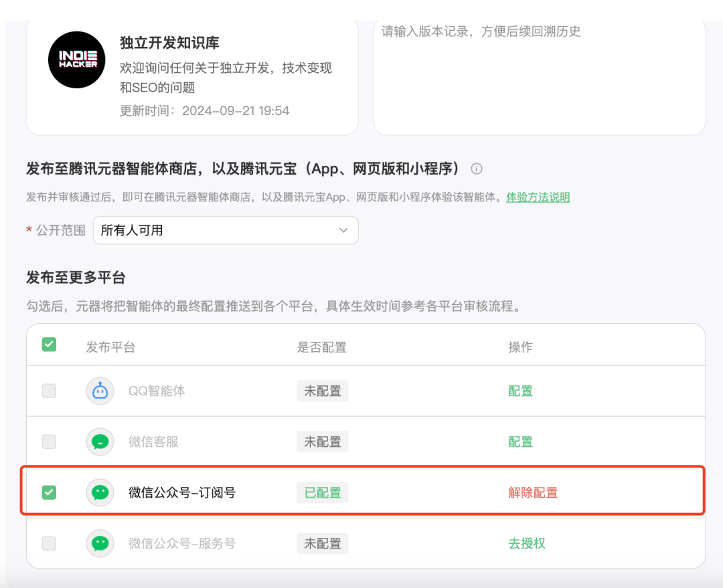723x588 pixels.
Task: Open the 公开范围 dropdown showing 所有人可用
Action: (225, 230)
